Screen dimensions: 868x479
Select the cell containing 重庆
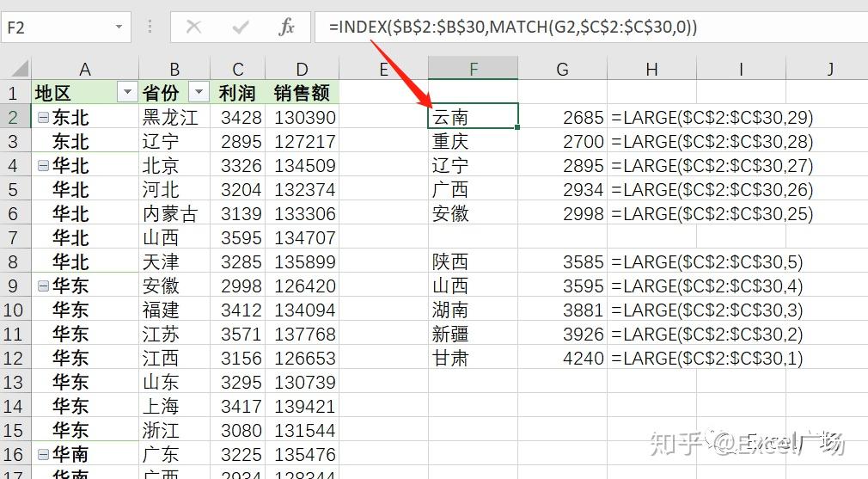tap(473, 141)
